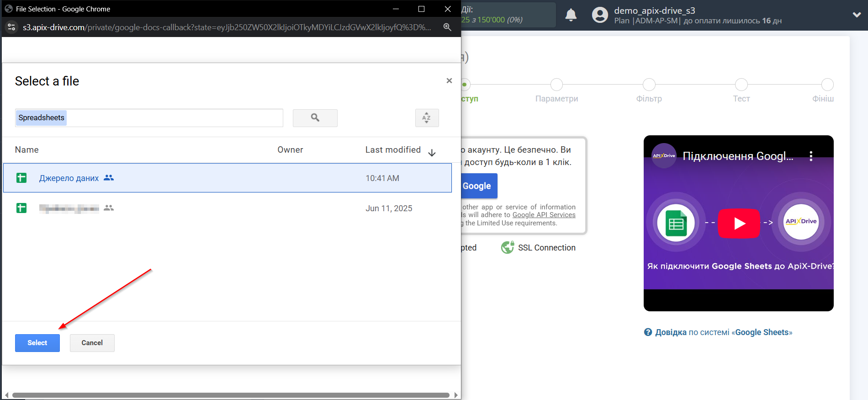Click the SSL Connection icon
The image size is (868, 400).
click(508, 247)
